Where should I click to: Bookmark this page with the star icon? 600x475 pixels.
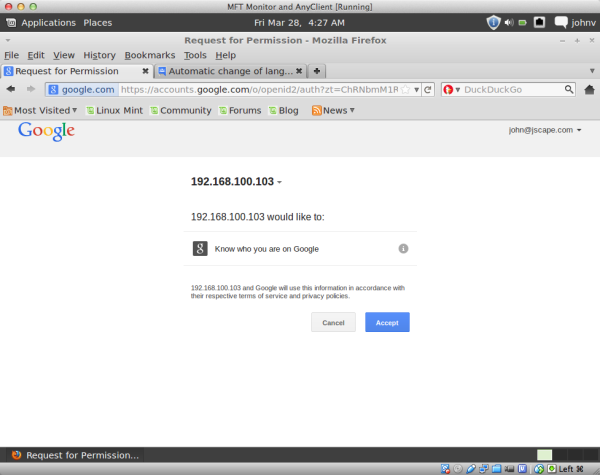pos(406,90)
